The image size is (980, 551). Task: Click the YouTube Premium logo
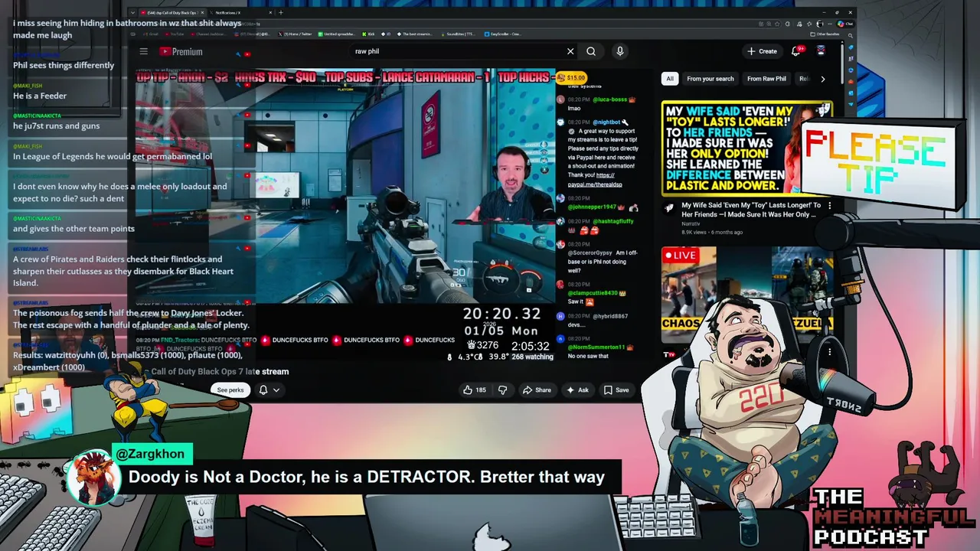(181, 51)
